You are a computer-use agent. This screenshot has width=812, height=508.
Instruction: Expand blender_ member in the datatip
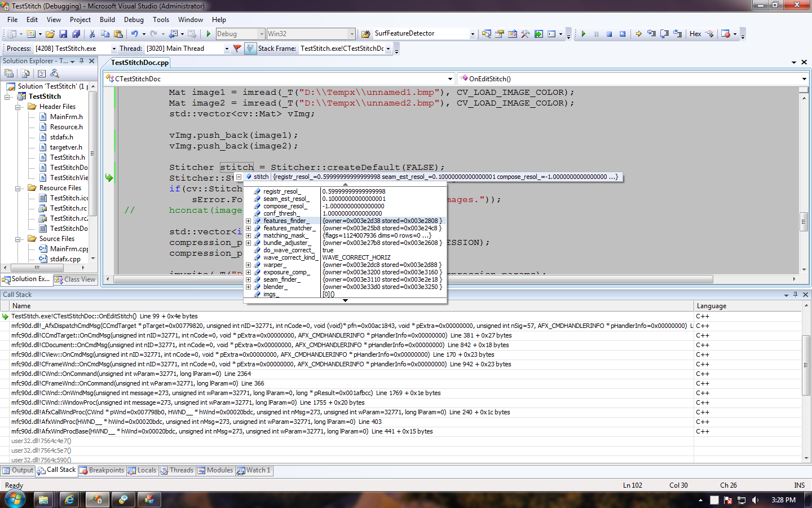(248, 287)
